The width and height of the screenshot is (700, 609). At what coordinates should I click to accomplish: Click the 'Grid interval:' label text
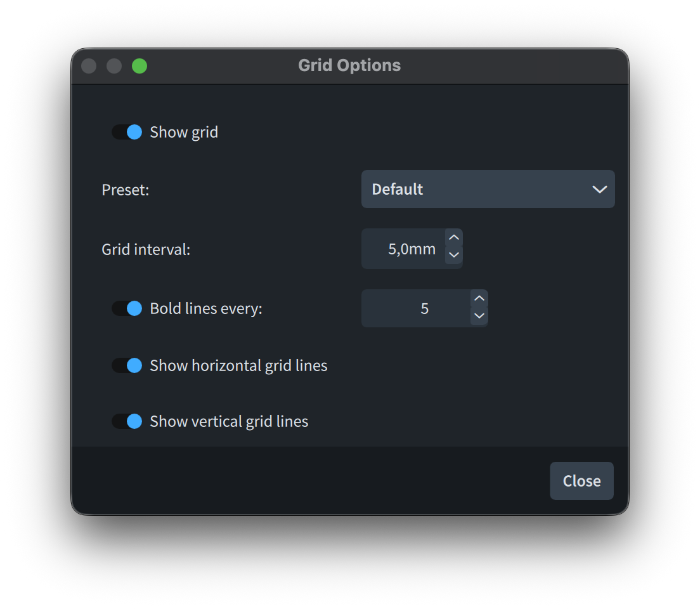[x=146, y=249]
